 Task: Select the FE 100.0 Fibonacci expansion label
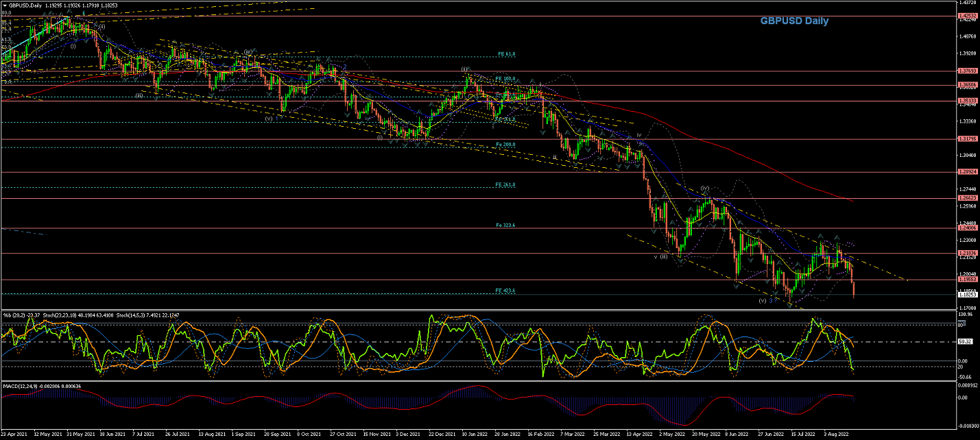505,79
